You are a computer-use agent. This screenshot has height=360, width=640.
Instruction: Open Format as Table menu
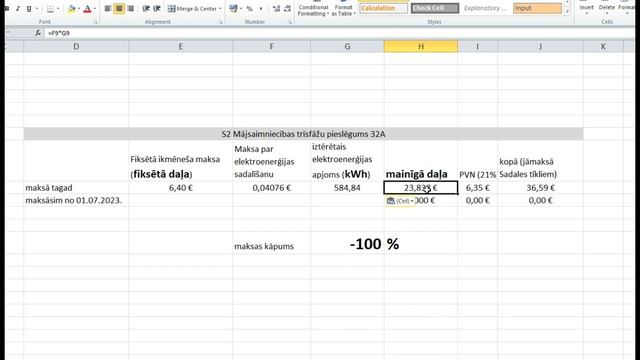[x=343, y=9]
